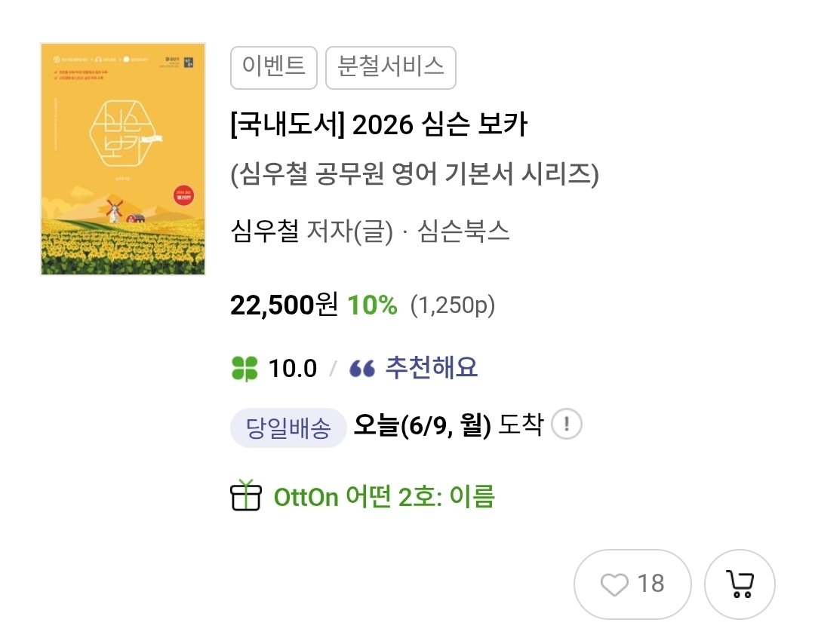
Task: Open the OttOn 어떤 2호: 이름 gift link
Action: [x=384, y=497]
